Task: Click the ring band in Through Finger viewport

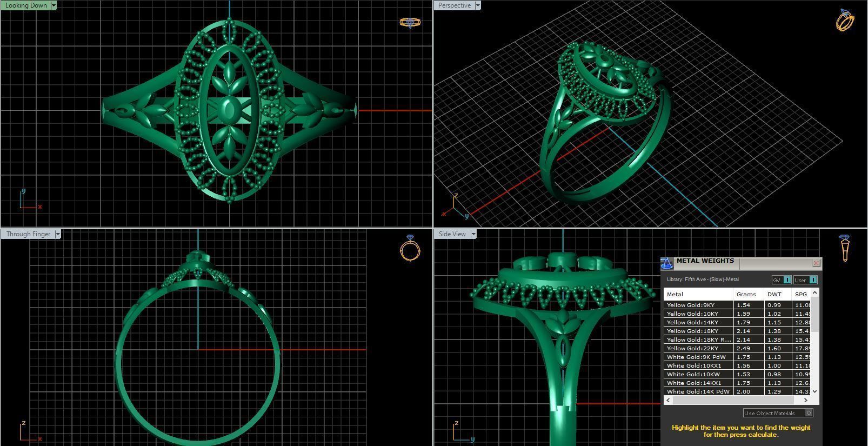Action: click(x=198, y=362)
